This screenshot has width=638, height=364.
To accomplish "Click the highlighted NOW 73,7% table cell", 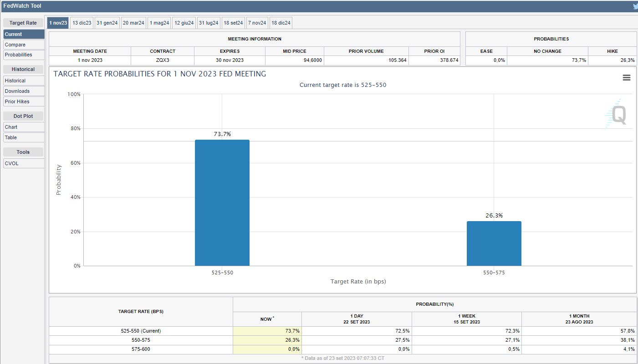I will click(267, 331).
